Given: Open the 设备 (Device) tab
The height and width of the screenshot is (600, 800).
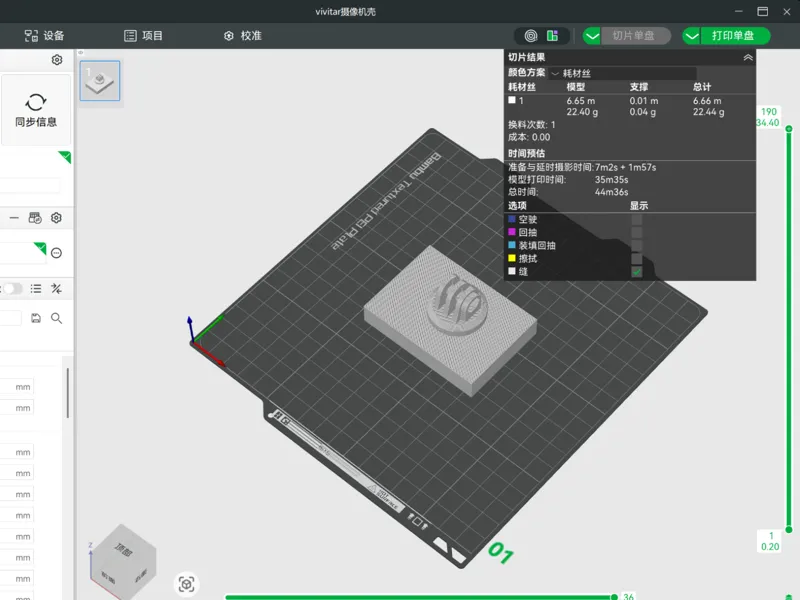Looking at the screenshot, I should 44,36.
